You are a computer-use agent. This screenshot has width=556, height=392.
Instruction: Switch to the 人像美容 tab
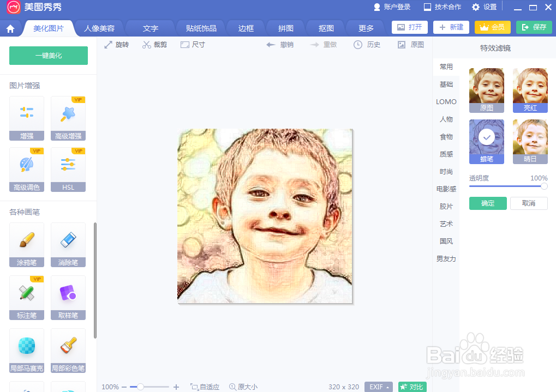pyautogui.click(x=99, y=28)
